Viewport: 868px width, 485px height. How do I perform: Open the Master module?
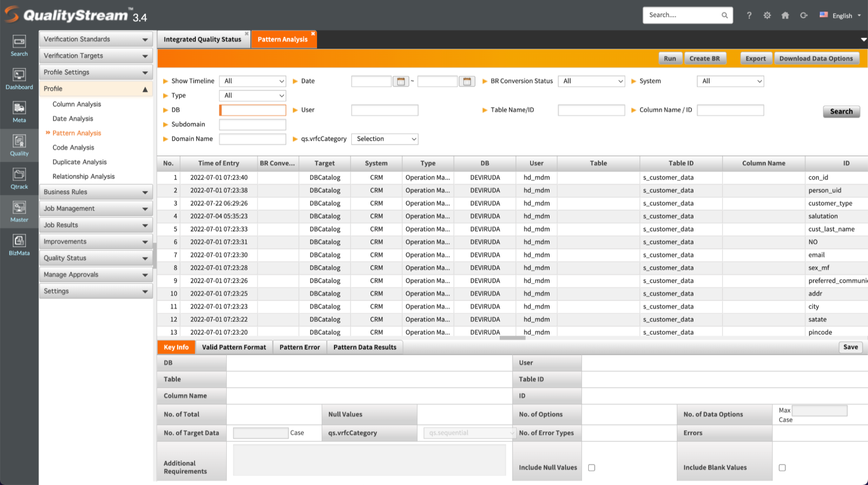coord(19,212)
